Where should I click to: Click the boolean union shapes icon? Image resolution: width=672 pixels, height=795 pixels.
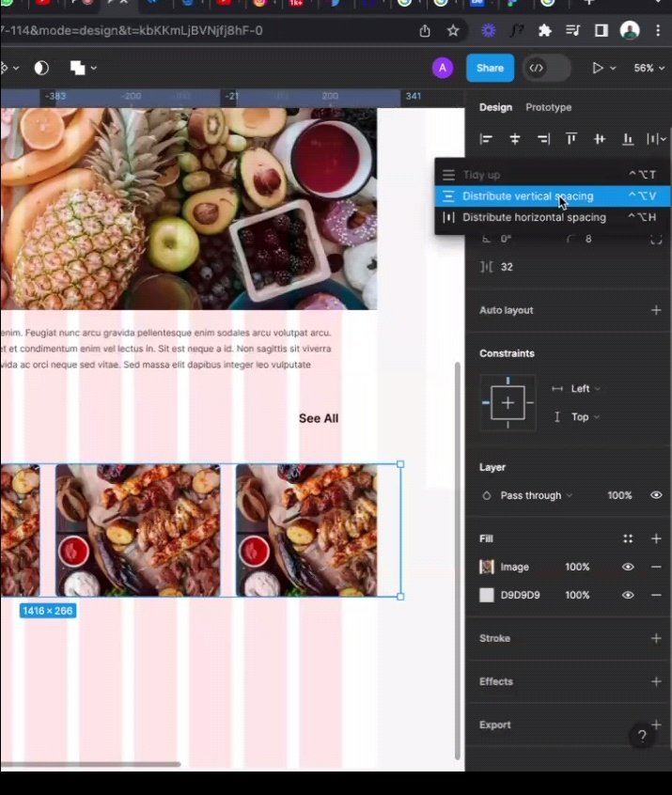tap(78, 68)
